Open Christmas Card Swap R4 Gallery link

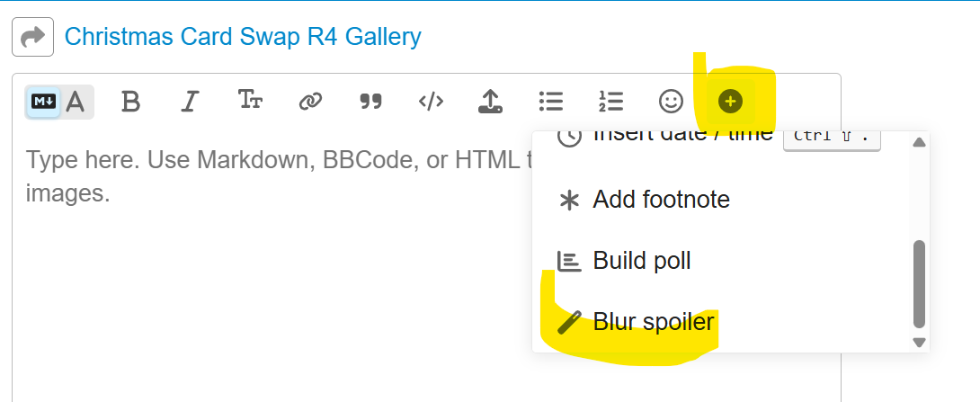[243, 37]
